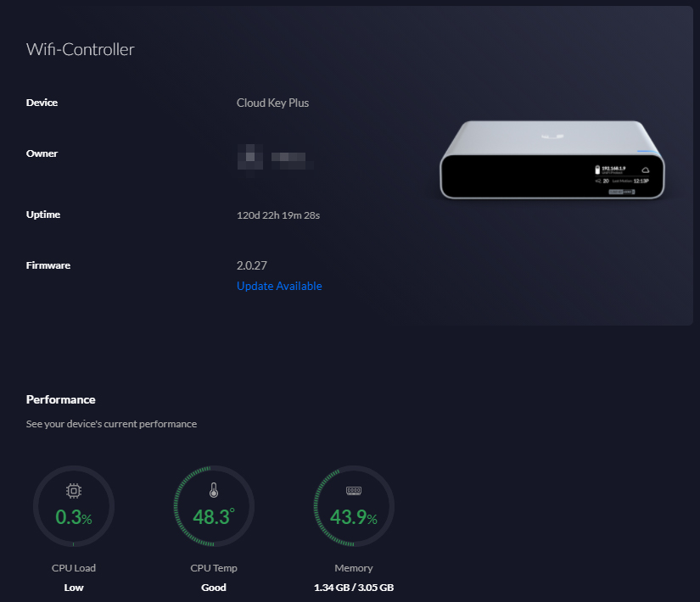Click the CPU chip icon
The width and height of the screenshot is (700, 602).
[x=74, y=491]
